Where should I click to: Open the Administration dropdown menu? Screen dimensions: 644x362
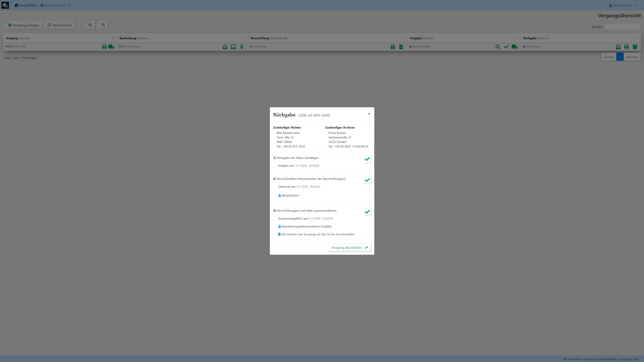55,5
